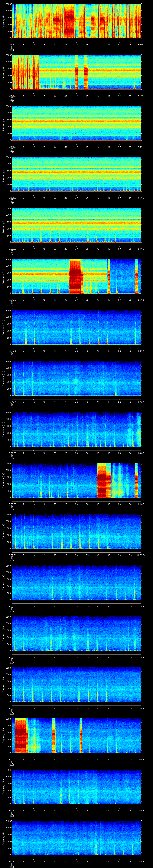Select the '10:58:00' start time label
Screen dimensions: 153x868
12,504
